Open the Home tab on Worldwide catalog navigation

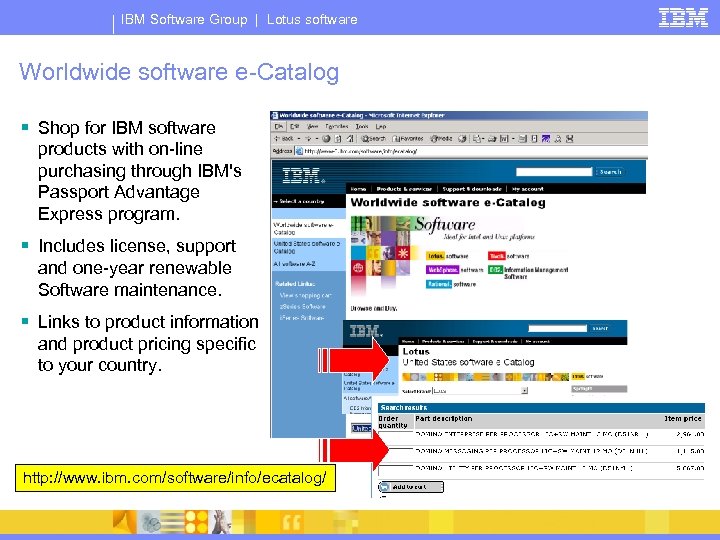click(x=358, y=189)
